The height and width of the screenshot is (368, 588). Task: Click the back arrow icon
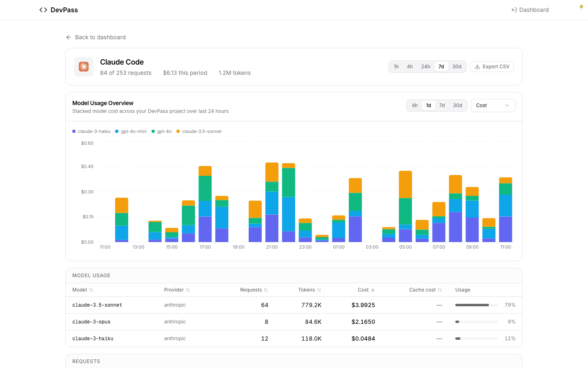click(69, 37)
